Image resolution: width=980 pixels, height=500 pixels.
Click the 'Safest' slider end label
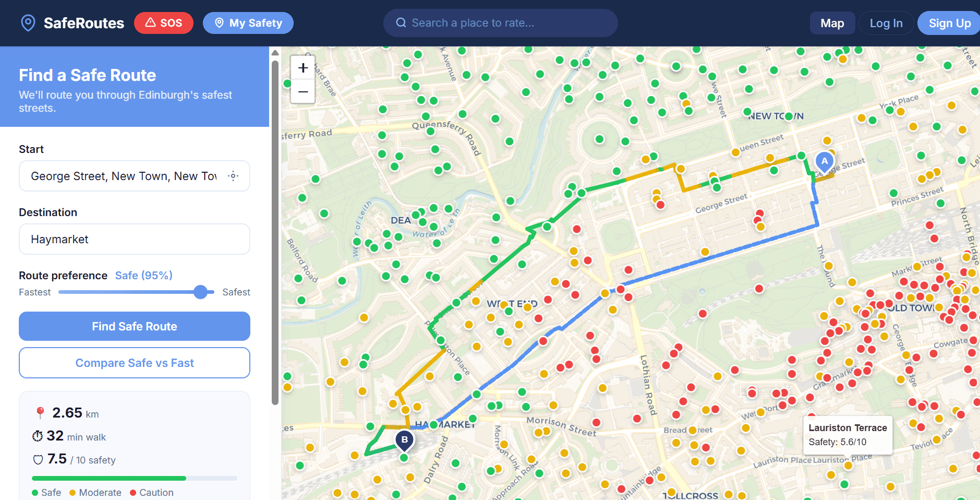(x=236, y=292)
